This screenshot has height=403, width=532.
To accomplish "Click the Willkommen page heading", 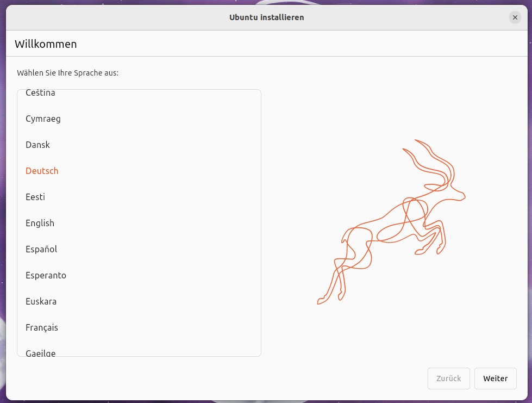I will point(46,44).
